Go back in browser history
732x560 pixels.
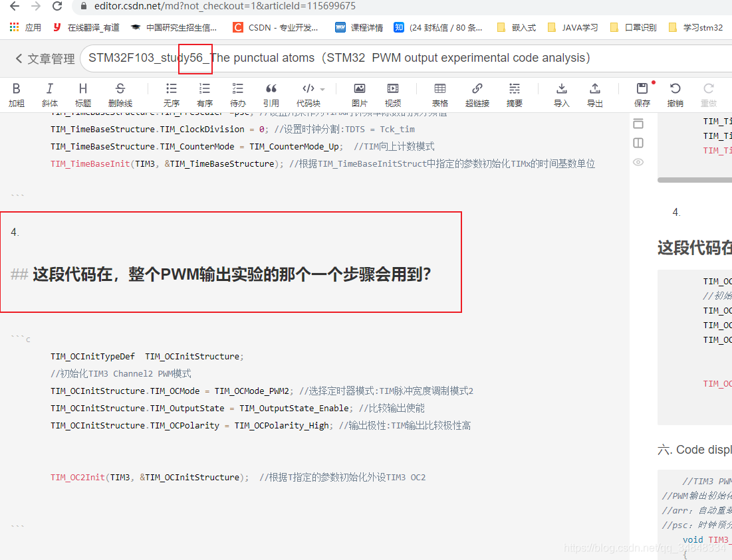pos(15,6)
